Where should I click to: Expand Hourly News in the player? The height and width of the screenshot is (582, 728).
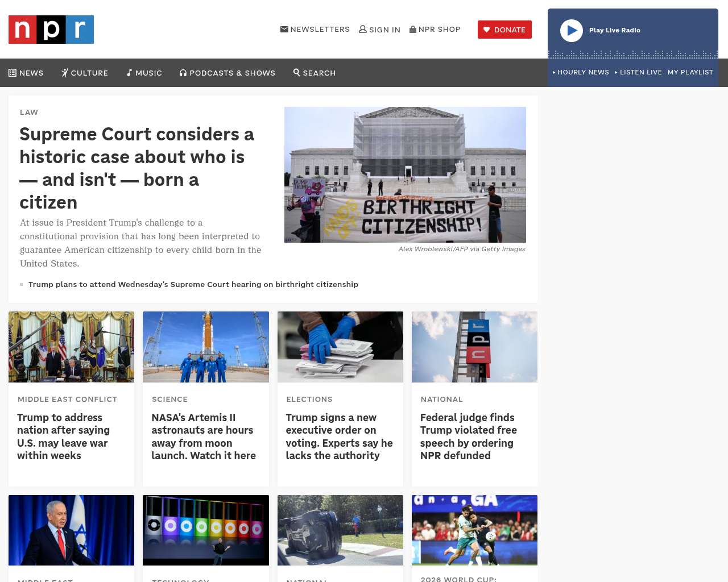581,72
